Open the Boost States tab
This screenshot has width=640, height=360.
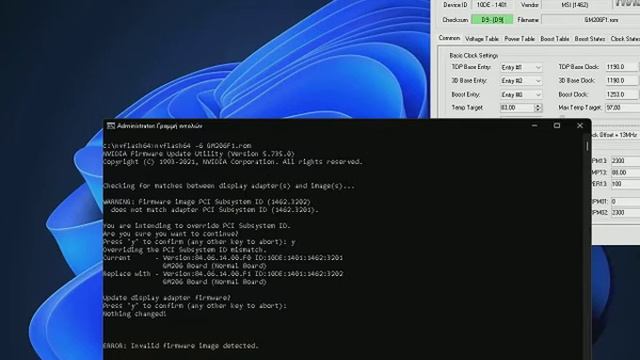589,39
